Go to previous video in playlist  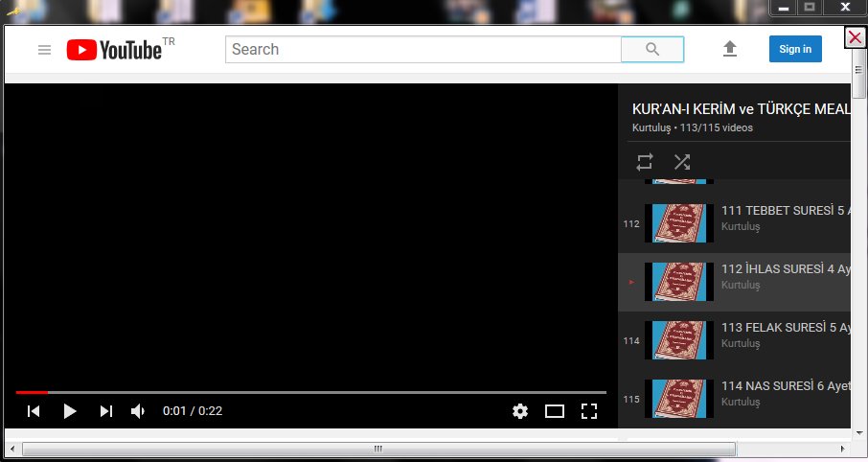coord(34,411)
